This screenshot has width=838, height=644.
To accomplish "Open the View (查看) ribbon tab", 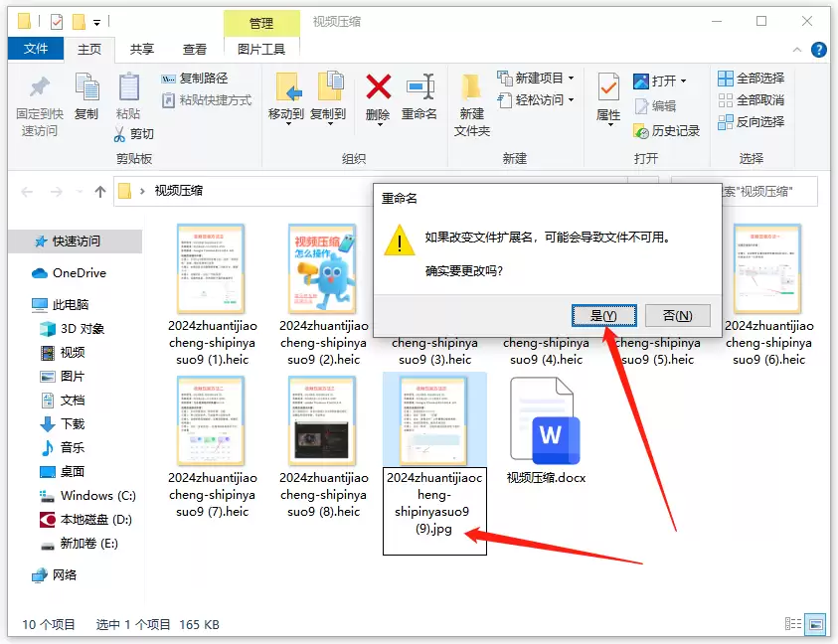I will [195, 49].
